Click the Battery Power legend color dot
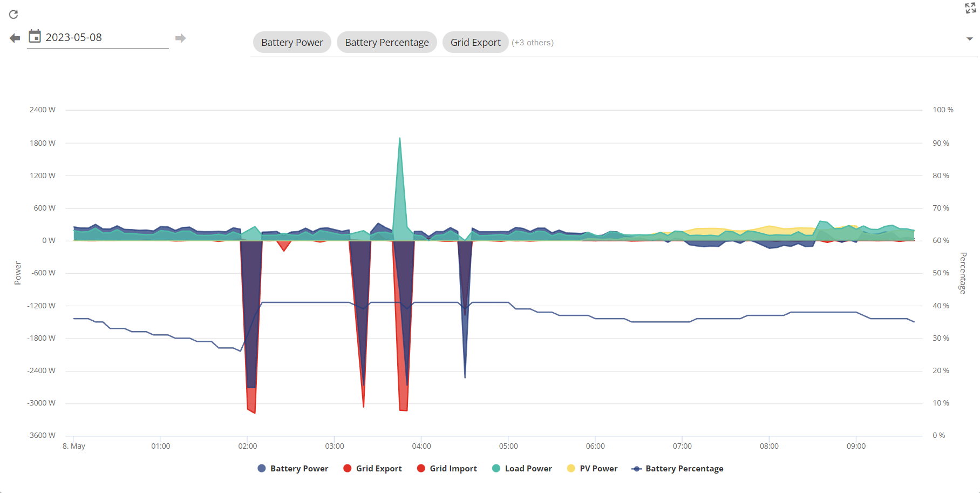 coord(262,468)
